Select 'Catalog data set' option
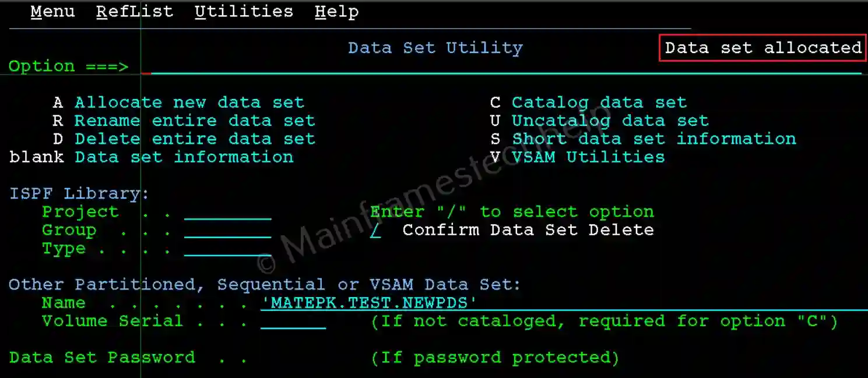Image resolution: width=868 pixels, height=378 pixels. pos(599,103)
